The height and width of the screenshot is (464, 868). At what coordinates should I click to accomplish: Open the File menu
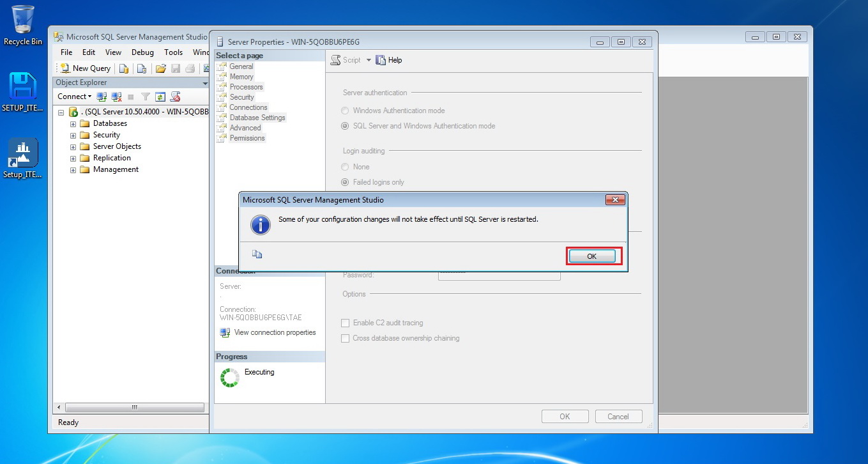[x=66, y=52]
